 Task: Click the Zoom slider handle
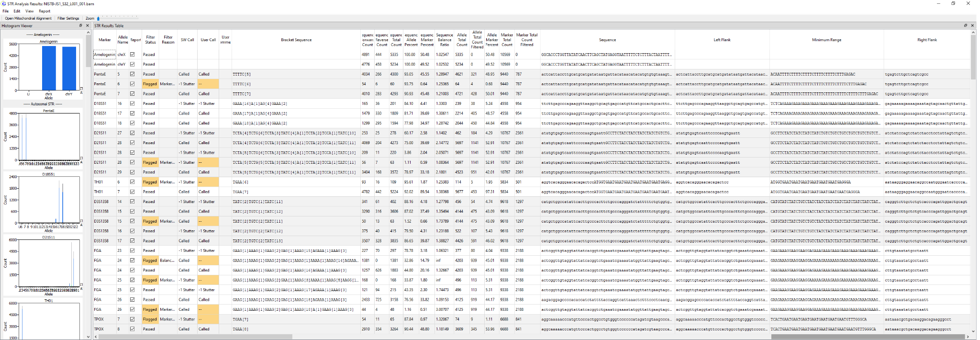tap(99, 19)
